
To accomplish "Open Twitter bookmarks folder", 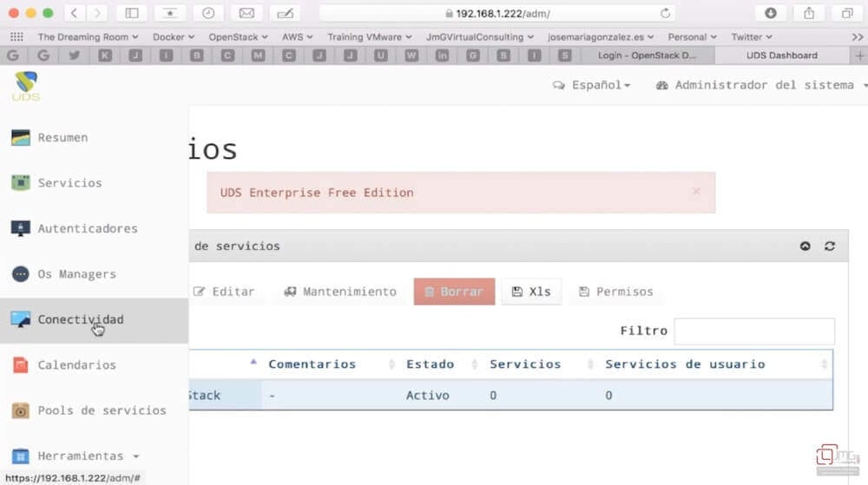I will [x=751, y=37].
